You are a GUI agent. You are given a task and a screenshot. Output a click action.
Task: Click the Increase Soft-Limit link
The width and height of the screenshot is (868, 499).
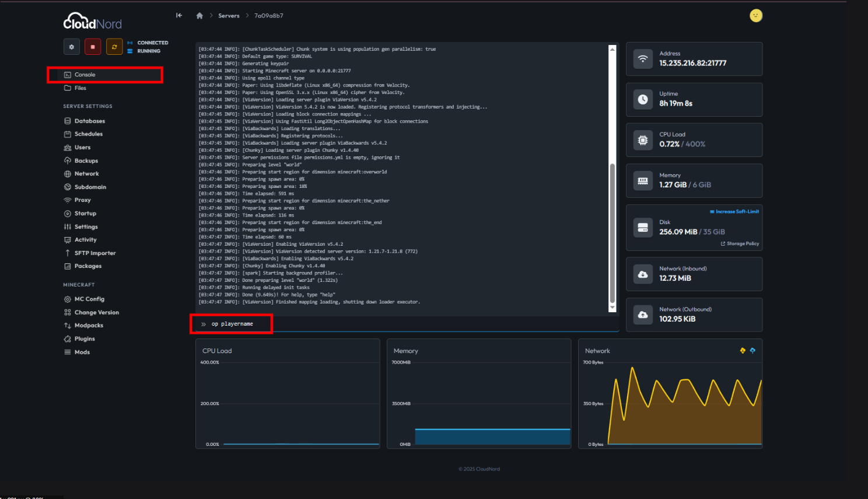coord(734,211)
